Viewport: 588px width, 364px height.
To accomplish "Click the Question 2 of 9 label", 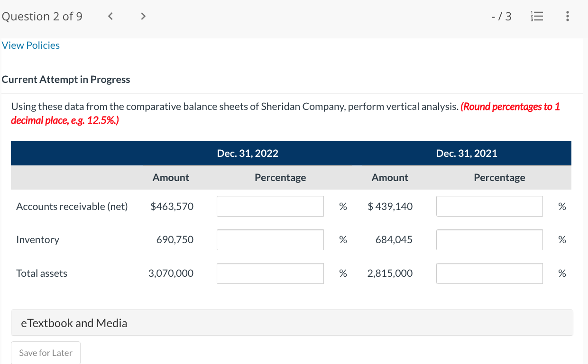I will point(42,17).
